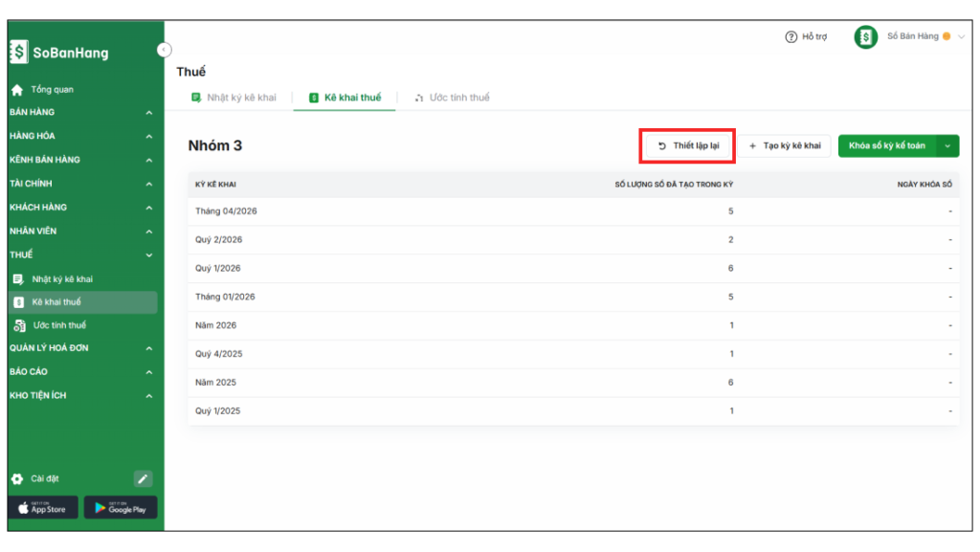Click the Sổ Bán Hàng account avatar

click(865, 37)
